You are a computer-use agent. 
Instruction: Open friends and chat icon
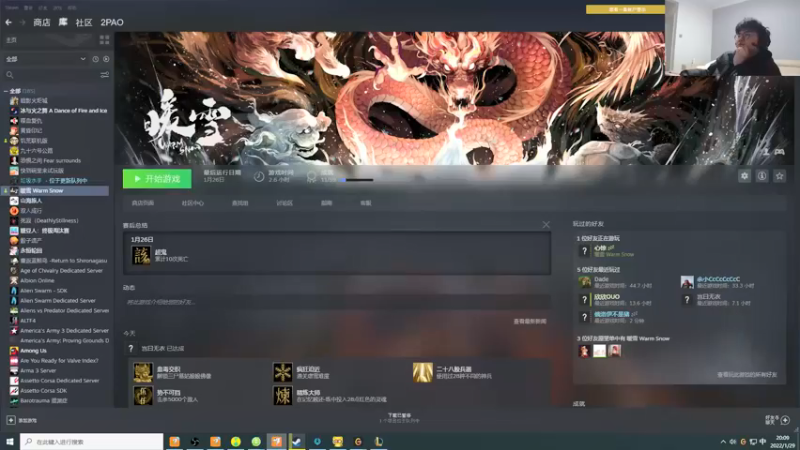coord(785,420)
